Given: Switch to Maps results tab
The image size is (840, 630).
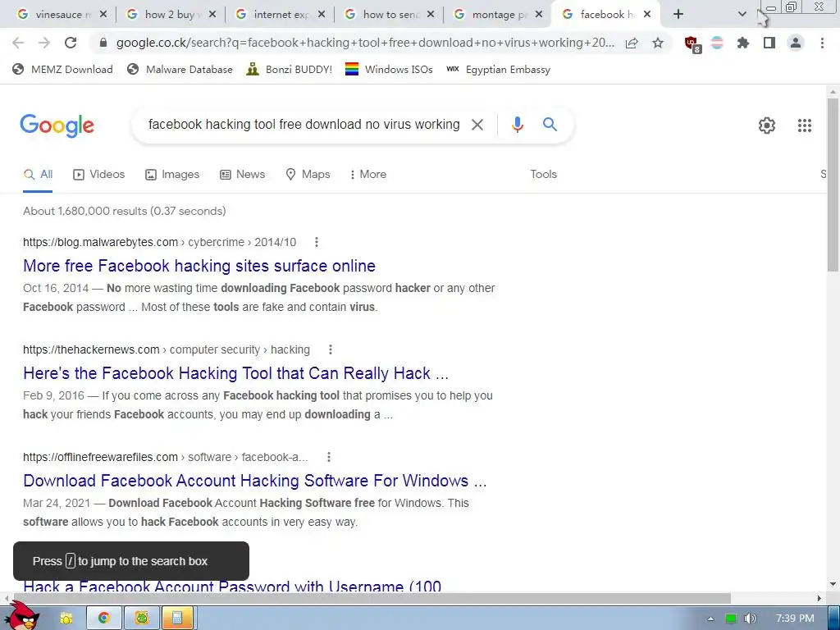Looking at the screenshot, I should pos(308,174).
